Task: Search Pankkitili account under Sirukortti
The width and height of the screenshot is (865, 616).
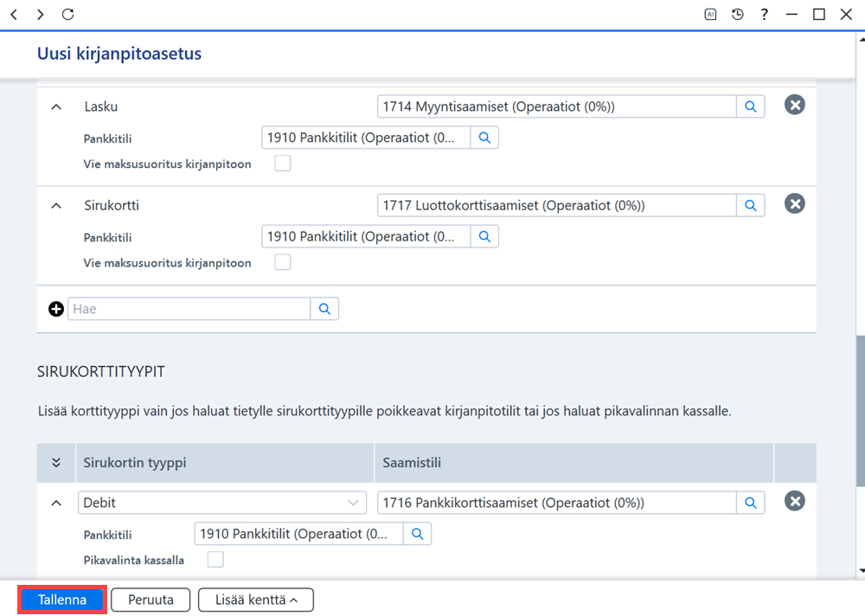Action: tap(484, 236)
